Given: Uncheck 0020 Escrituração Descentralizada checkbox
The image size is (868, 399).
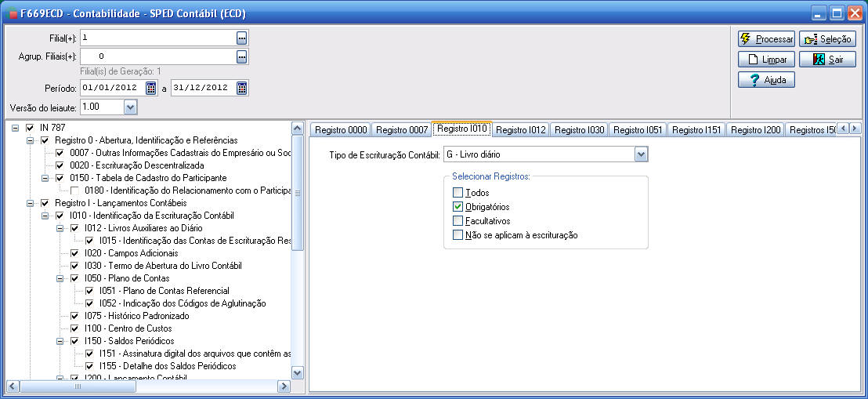Looking at the screenshot, I should click(x=60, y=165).
